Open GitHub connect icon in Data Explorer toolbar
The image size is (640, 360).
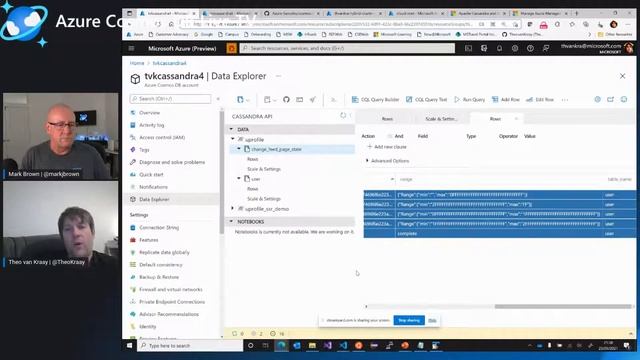click(x=286, y=100)
